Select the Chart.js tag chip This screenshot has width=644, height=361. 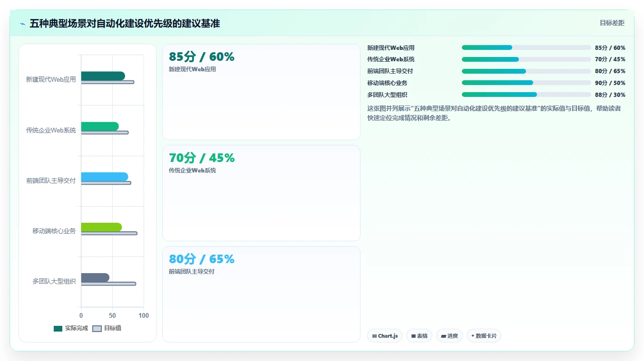(x=384, y=336)
